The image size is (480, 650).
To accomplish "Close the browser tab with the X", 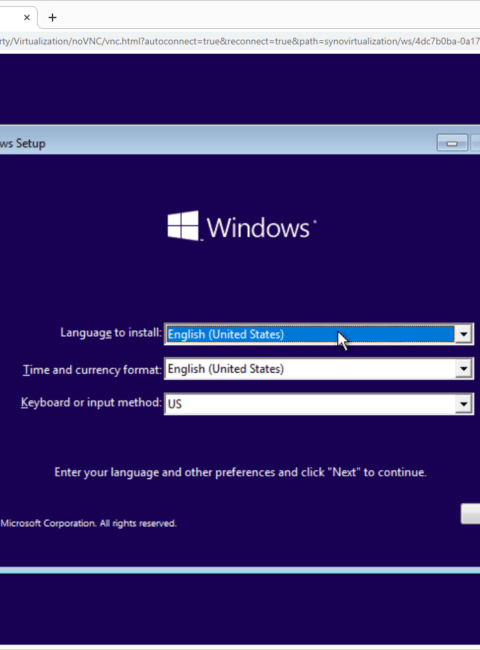I will pyautogui.click(x=27, y=17).
